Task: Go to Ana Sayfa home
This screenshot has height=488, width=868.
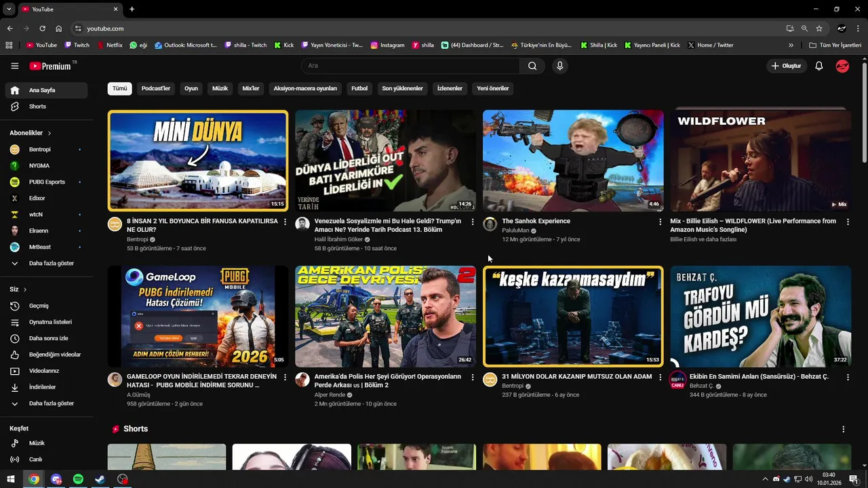Action: click(46, 90)
